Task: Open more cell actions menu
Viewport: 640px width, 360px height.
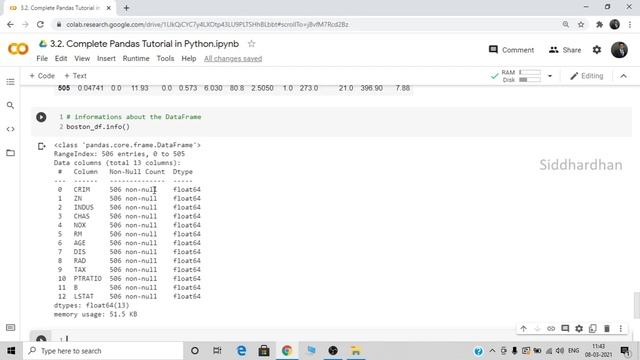Action: (620, 328)
